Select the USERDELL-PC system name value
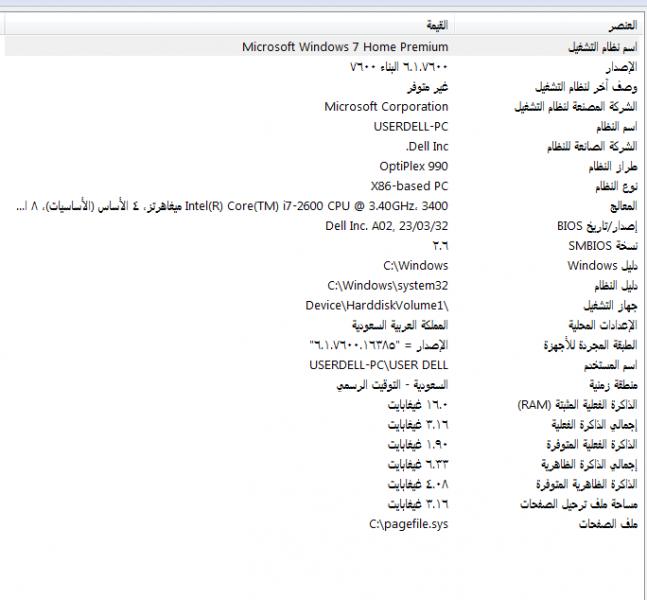The image size is (647, 600). click(x=411, y=126)
